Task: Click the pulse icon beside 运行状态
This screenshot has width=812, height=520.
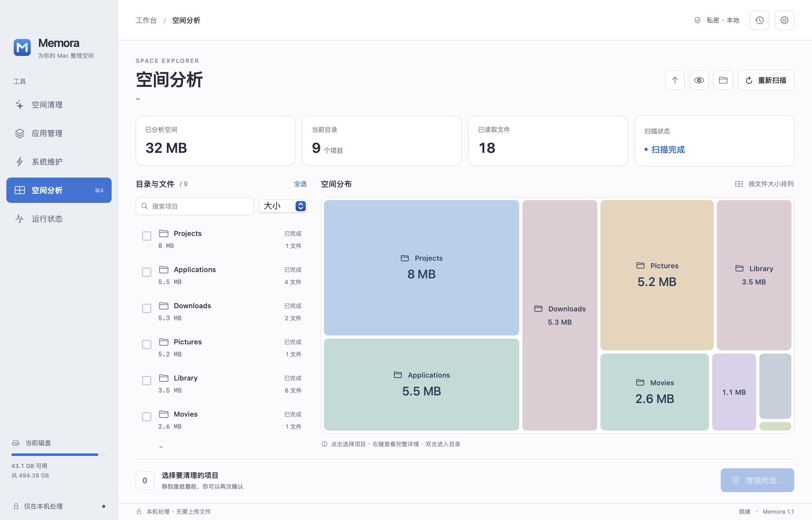Action: (20, 219)
